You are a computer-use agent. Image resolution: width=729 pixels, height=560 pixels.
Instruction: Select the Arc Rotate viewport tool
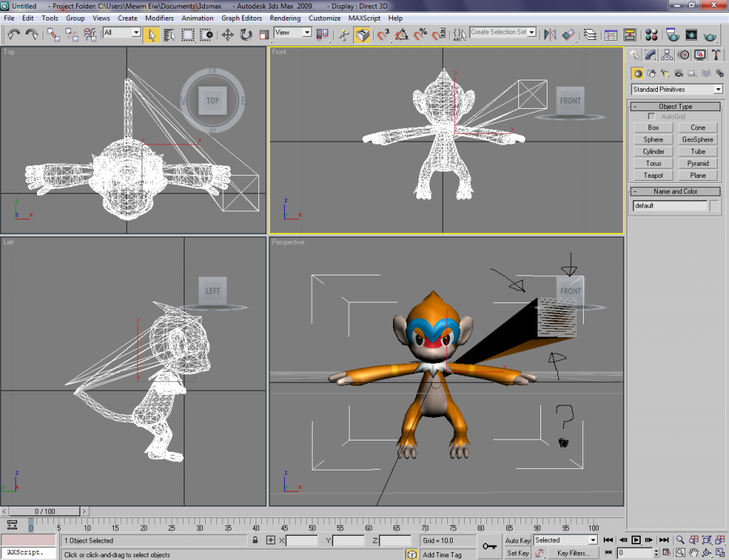[x=707, y=553]
